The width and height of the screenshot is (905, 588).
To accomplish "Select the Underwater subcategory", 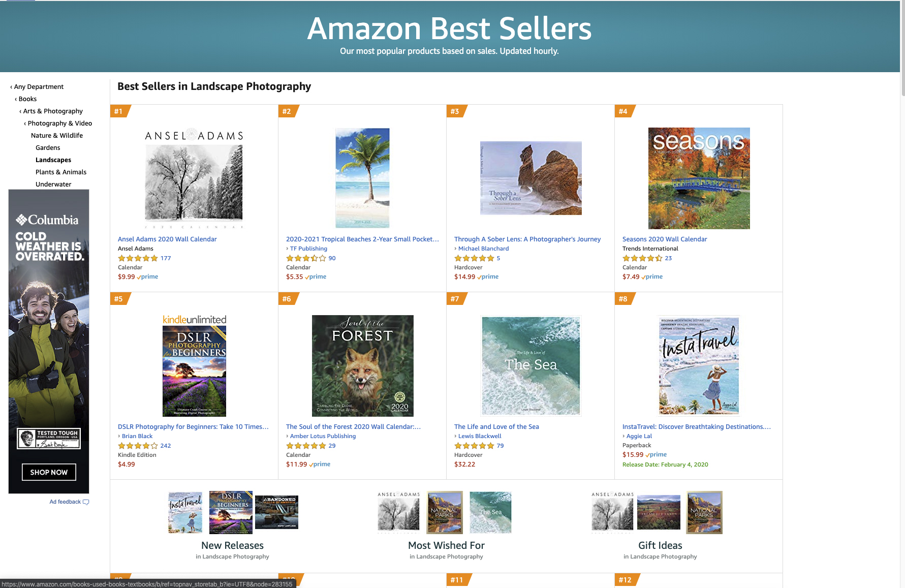I will click(53, 184).
